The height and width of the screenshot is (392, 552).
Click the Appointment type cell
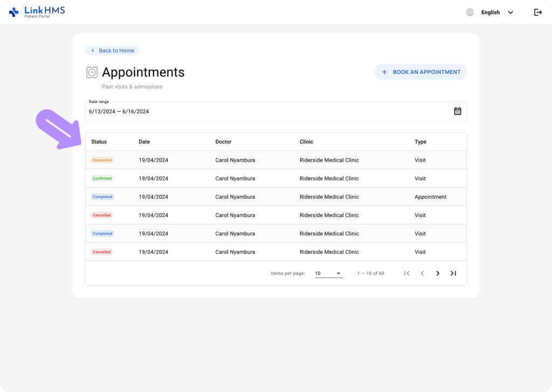click(431, 197)
